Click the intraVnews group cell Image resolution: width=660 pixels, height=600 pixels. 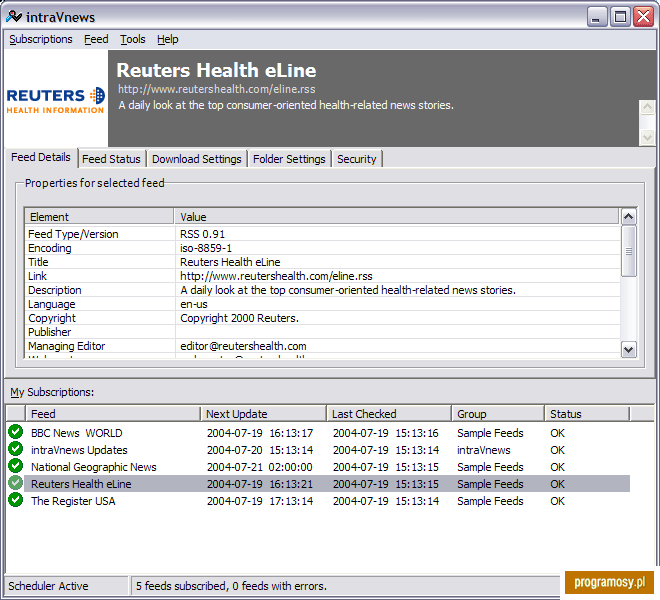click(484, 450)
